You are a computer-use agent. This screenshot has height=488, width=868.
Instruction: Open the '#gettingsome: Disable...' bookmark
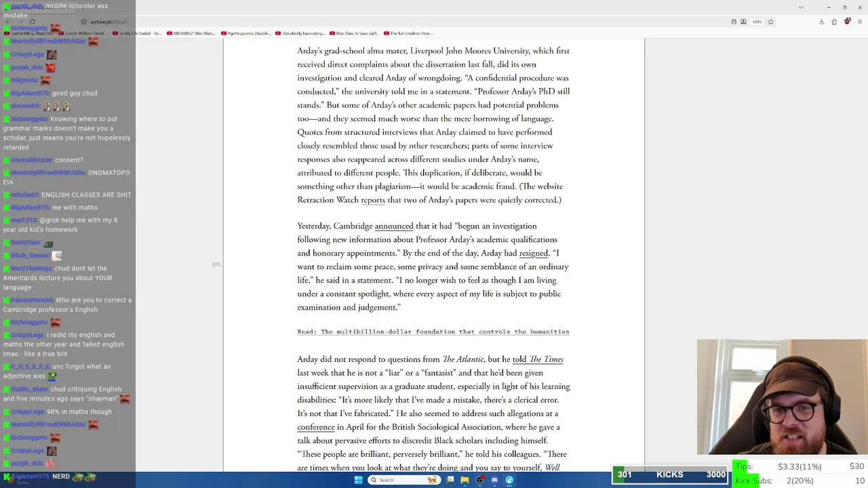tap(246, 33)
